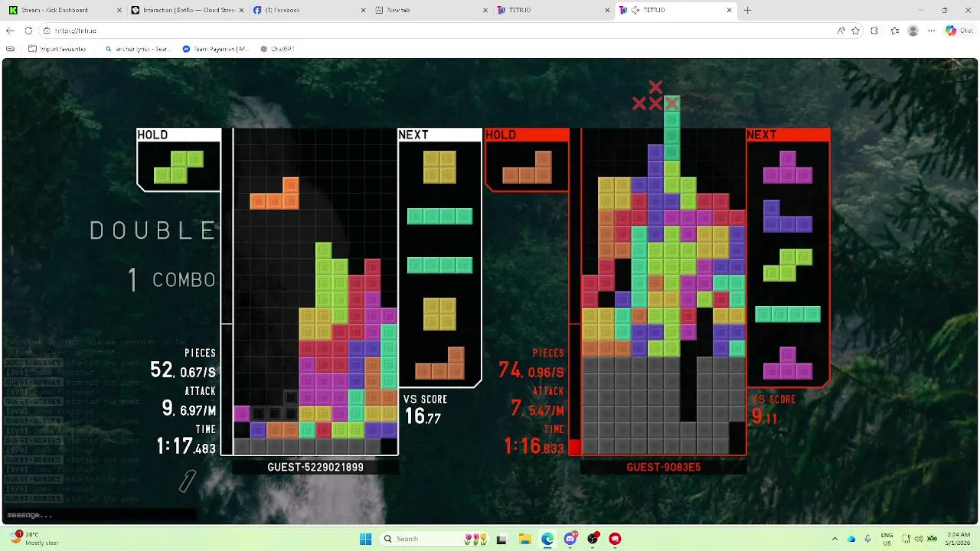Click the orange L piece in opponent HOLD
This screenshot has width=980, height=551.
pos(527,168)
